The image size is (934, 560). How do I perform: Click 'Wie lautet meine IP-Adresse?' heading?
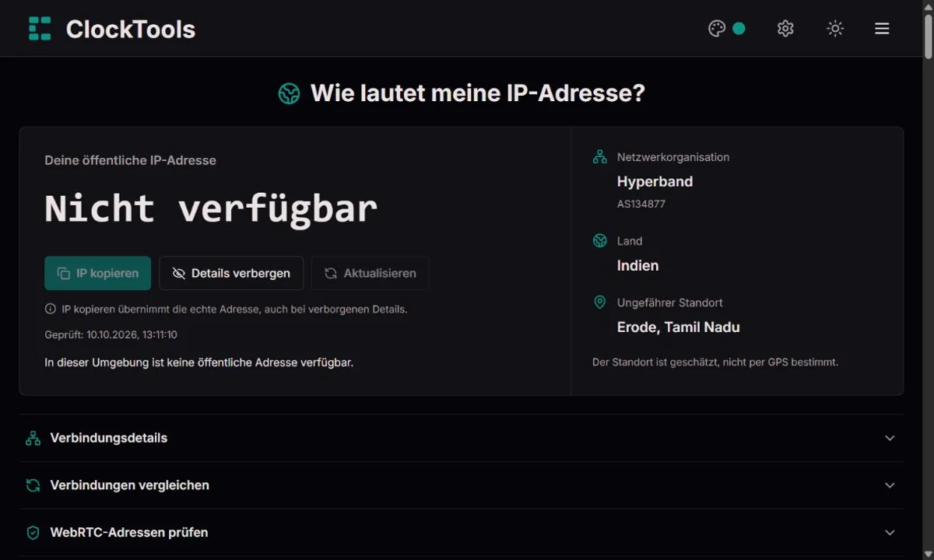click(478, 93)
